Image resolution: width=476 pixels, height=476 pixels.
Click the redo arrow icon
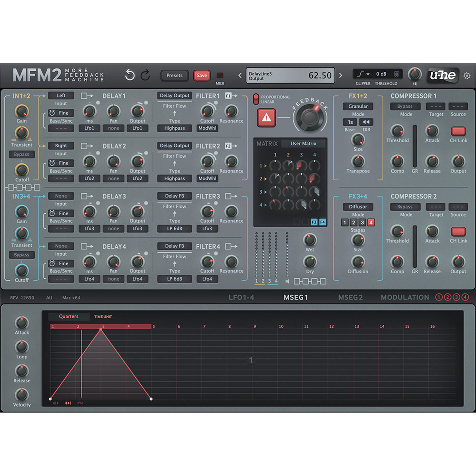(x=145, y=75)
